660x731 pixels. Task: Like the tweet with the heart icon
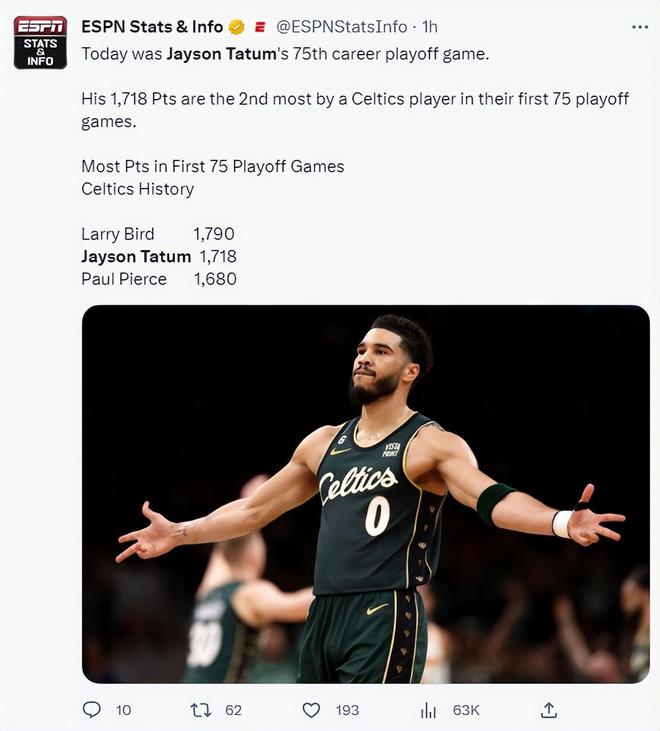click(x=311, y=710)
